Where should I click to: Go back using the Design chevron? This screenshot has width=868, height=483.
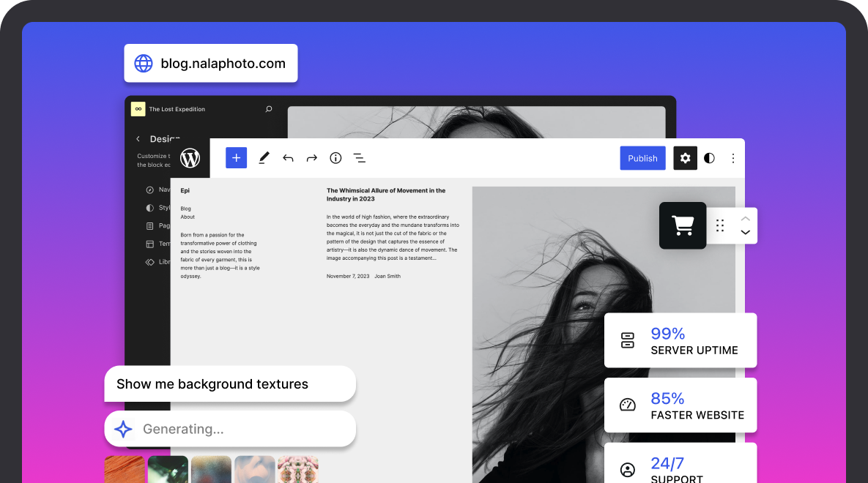click(x=138, y=139)
